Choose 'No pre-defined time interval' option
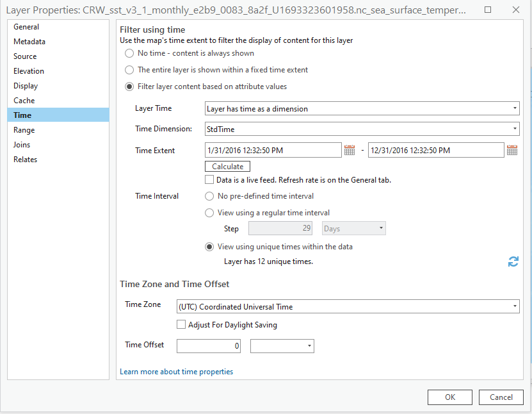 tap(209, 196)
